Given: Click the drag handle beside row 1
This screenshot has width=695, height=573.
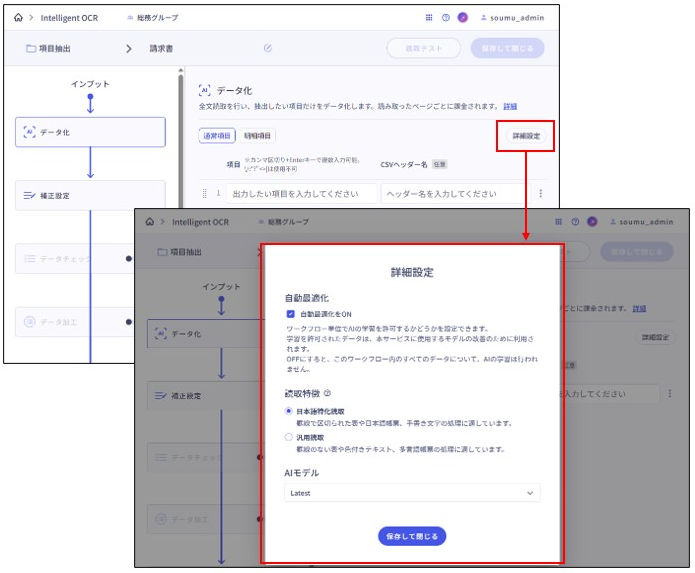Looking at the screenshot, I should coord(205,194).
